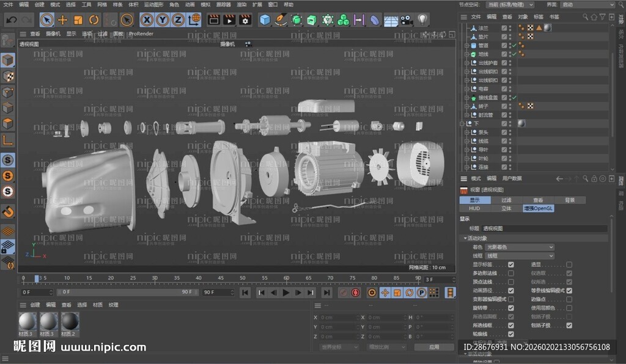Click the render view icon
Image resolution: width=626 pixels, height=364 pixels.
213,20
